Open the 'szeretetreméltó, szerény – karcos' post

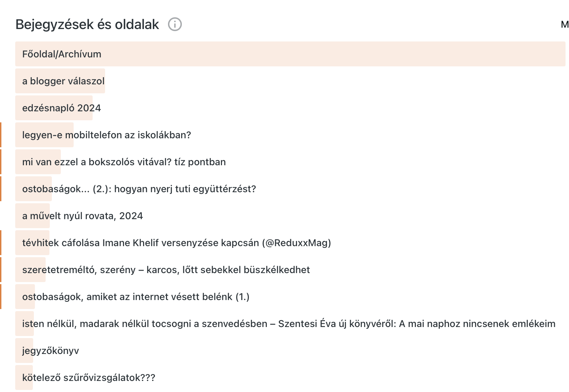point(166,270)
